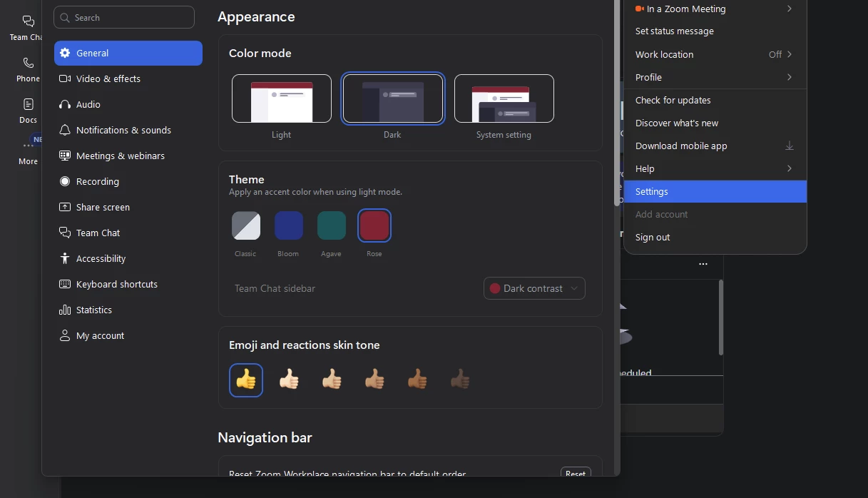Click the search magnifier icon in settings
868x498 pixels.
(65, 18)
